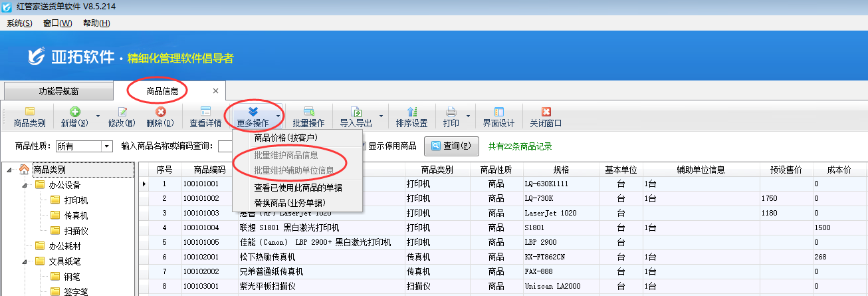This screenshot has width=868, height=296.
Task: Click the 删除 red delete icon
Action: [160, 116]
